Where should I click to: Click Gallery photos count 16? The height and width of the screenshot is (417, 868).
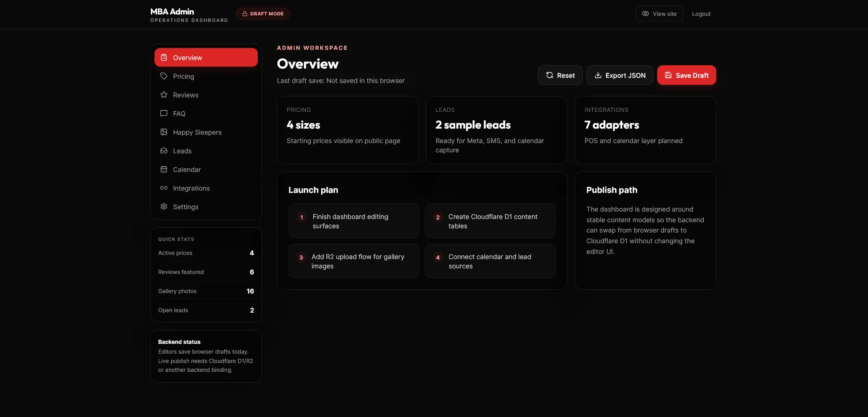click(x=250, y=291)
